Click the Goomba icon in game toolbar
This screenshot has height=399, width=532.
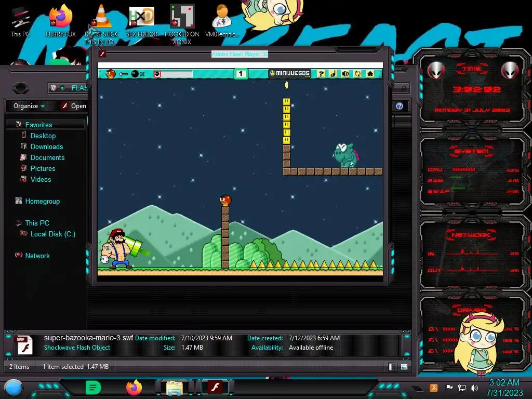(x=111, y=74)
